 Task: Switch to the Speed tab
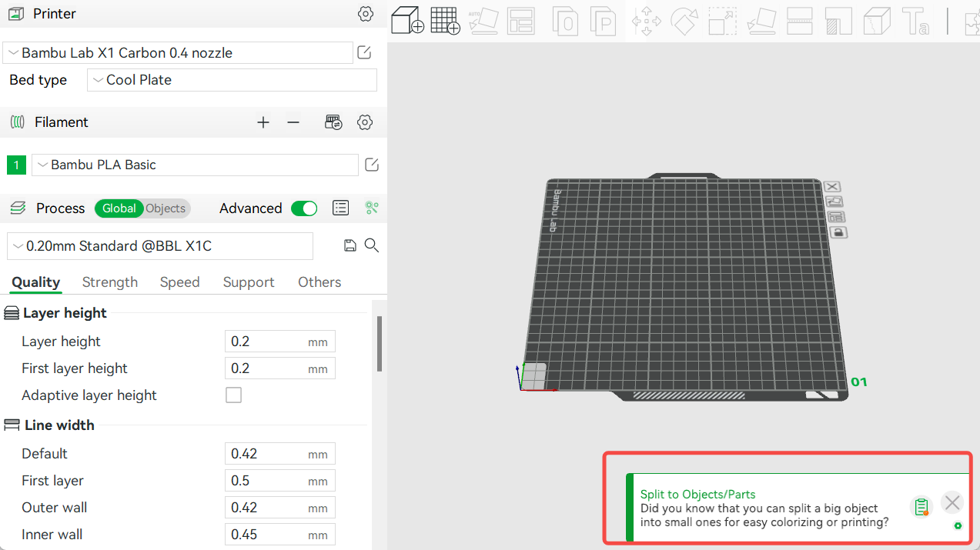point(180,282)
